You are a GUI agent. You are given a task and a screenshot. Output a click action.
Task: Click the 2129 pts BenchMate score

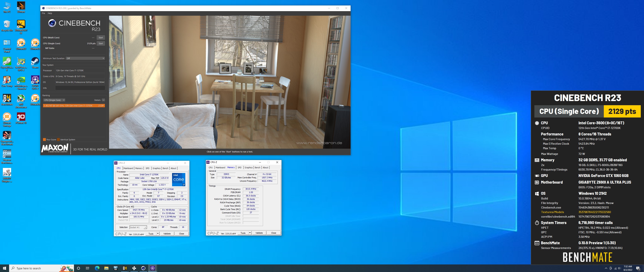coord(622,111)
